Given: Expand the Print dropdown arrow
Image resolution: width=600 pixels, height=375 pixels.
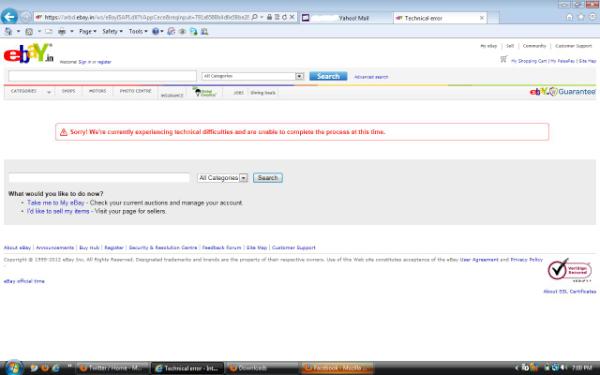Looking at the screenshot, I should tap(72, 31).
